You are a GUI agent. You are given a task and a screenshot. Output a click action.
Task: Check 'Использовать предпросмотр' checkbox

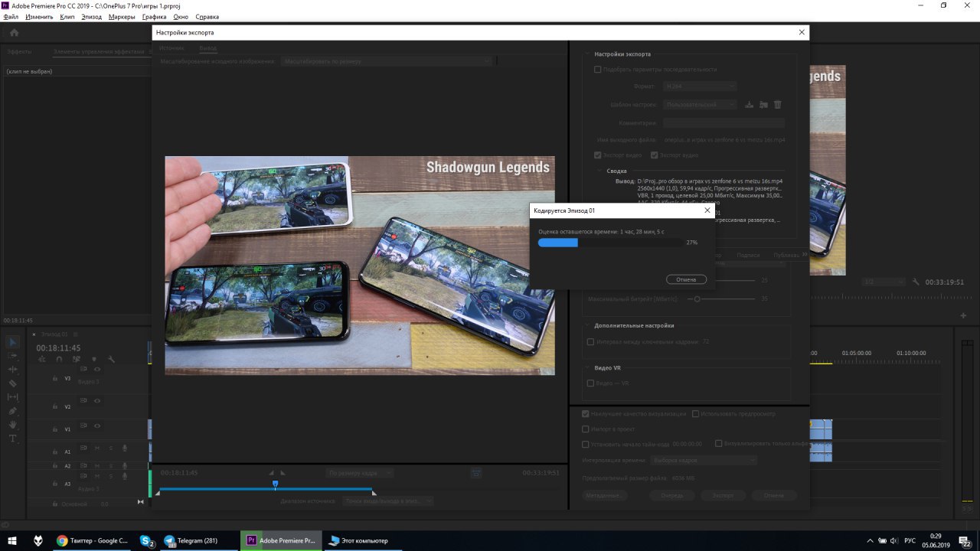[x=695, y=414]
